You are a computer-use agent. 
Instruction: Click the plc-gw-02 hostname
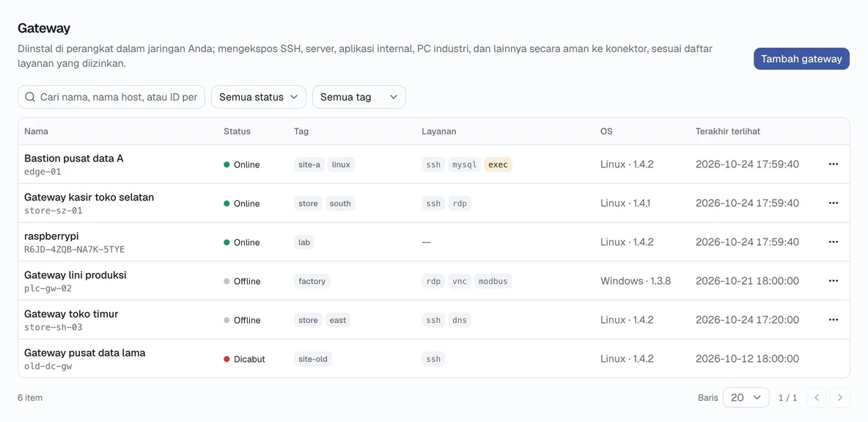tap(48, 288)
